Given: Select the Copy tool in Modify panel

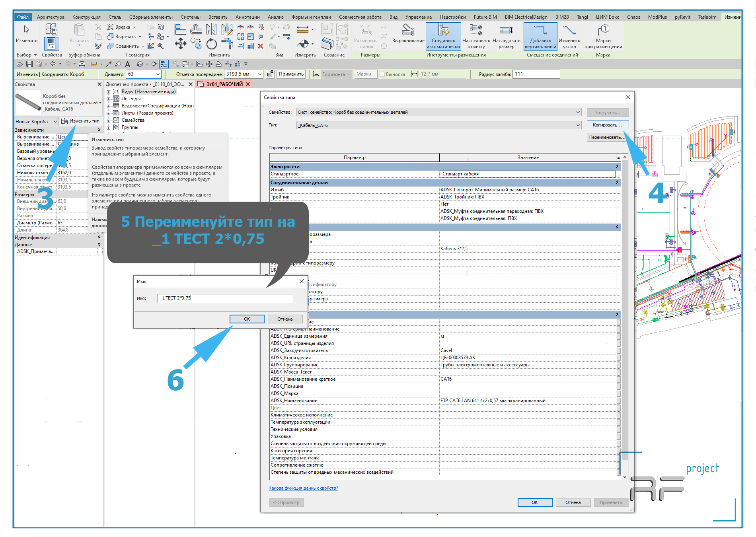Looking at the screenshot, I should coord(196,43).
